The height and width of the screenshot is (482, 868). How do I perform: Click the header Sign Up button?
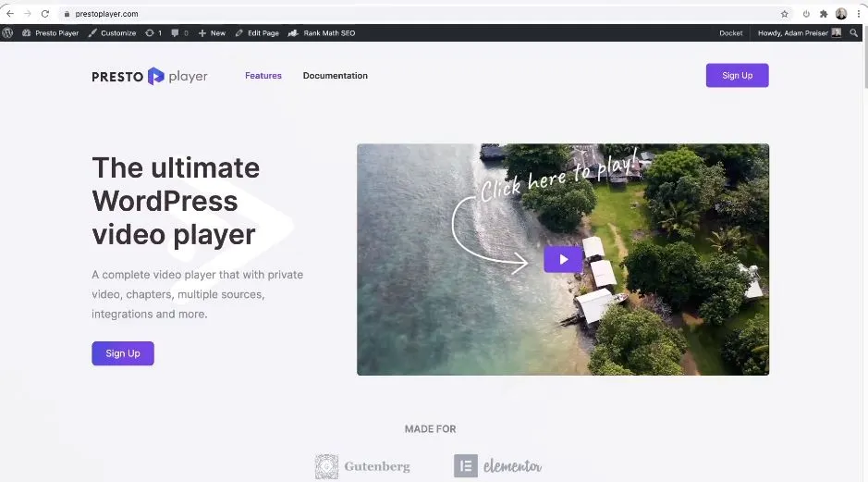737,75
